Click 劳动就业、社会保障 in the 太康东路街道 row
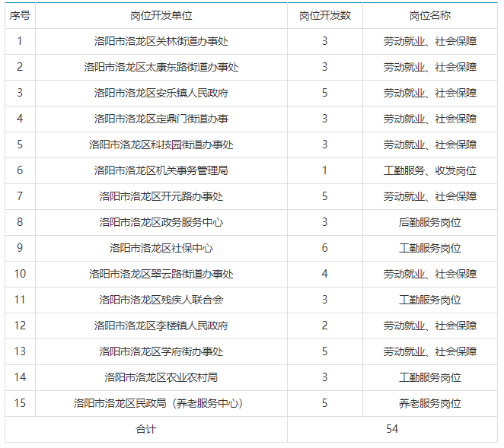Viewport: 504px width, 448px height. click(x=430, y=67)
